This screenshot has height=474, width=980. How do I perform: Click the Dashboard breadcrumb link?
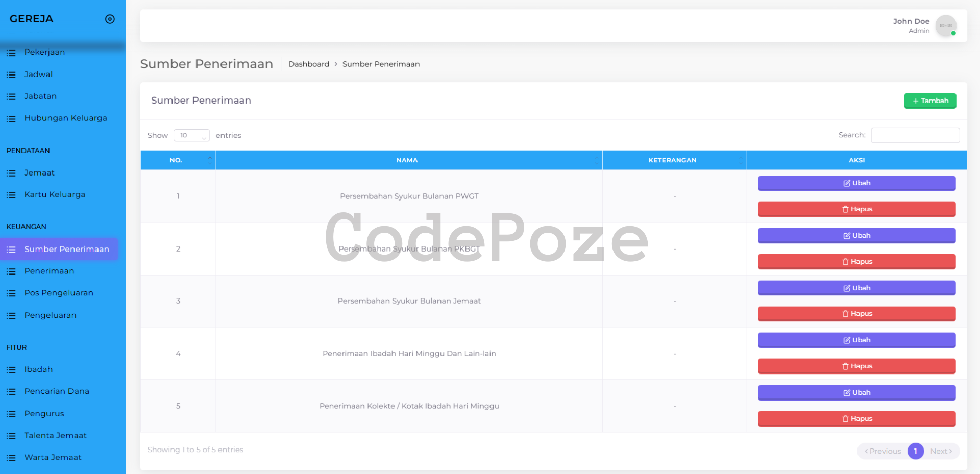(x=308, y=64)
